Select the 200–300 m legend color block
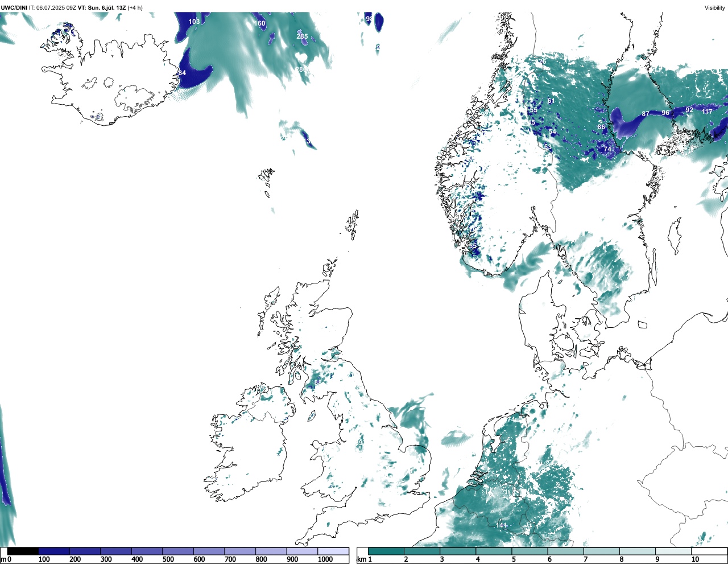Viewport: 728px width, 564px height. [85, 551]
